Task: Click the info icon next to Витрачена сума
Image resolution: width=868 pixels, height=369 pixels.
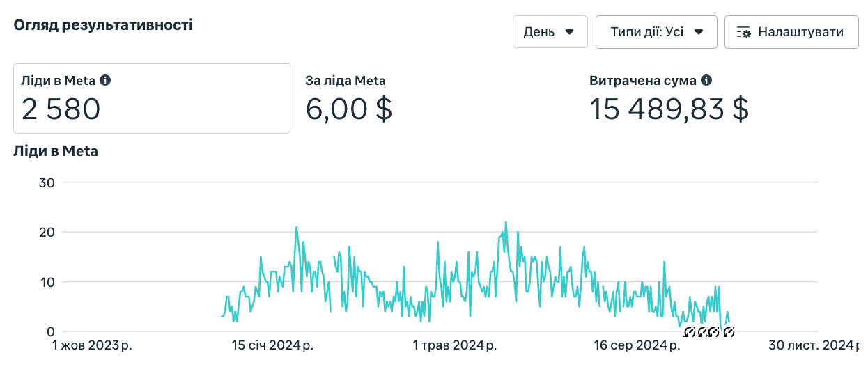Action: 706,80
